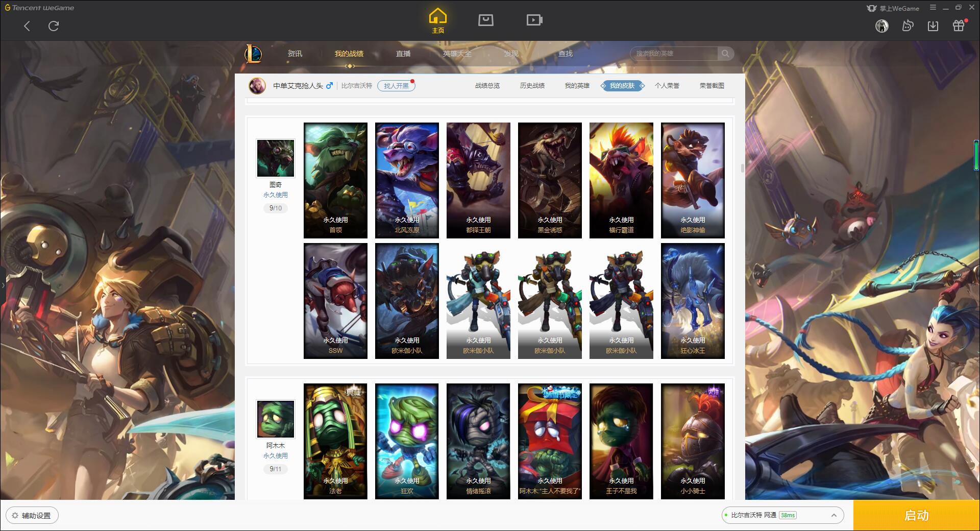The image size is (980, 531).
Task: Click the back arrow button
Action: [x=27, y=26]
